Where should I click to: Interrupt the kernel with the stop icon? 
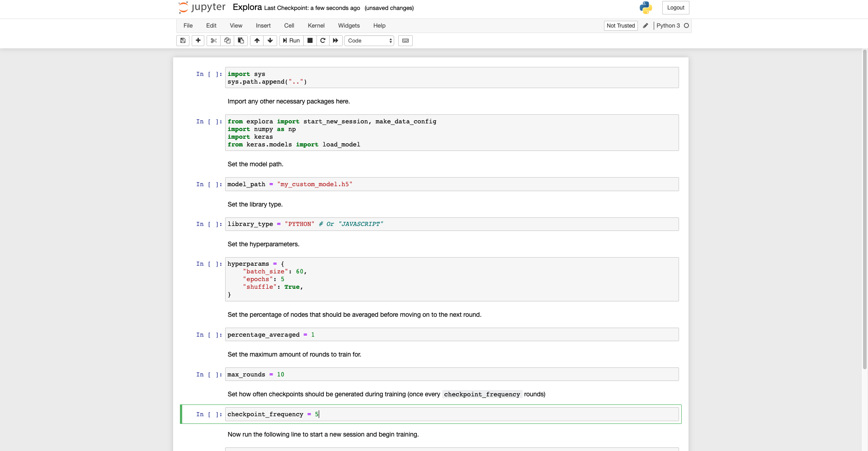(x=310, y=41)
